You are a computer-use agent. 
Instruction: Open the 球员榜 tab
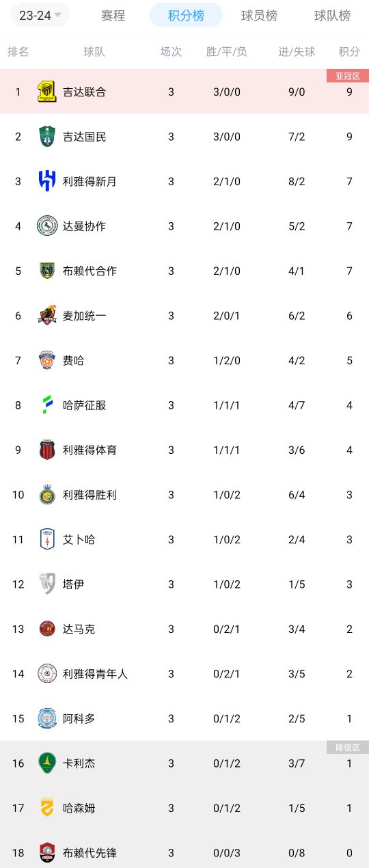259,15
